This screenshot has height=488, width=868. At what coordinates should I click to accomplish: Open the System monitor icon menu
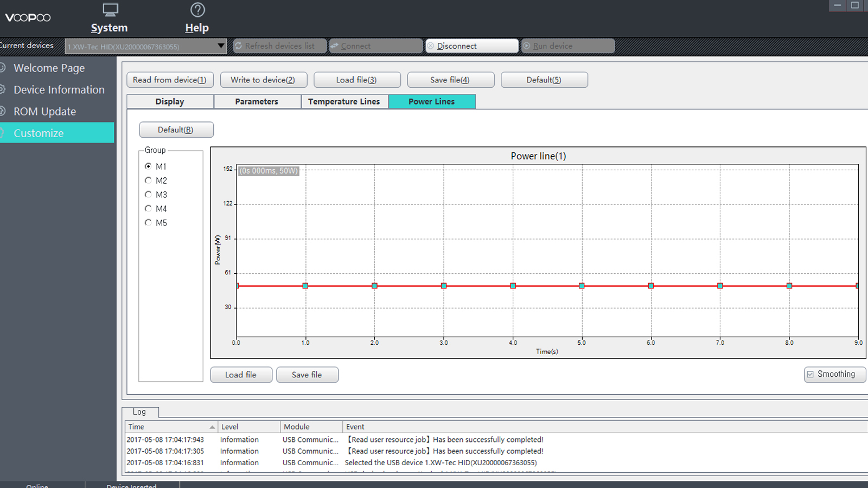coord(110,10)
